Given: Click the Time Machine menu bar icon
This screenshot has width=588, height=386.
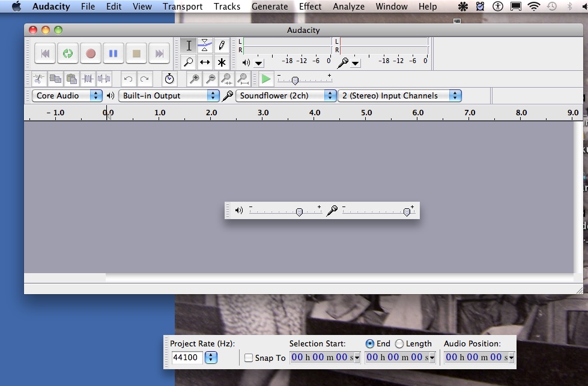Looking at the screenshot, I should 551,7.
